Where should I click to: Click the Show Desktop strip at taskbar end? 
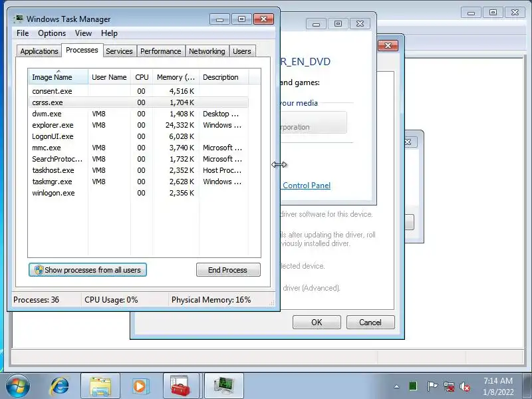click(x=528, y=386)
